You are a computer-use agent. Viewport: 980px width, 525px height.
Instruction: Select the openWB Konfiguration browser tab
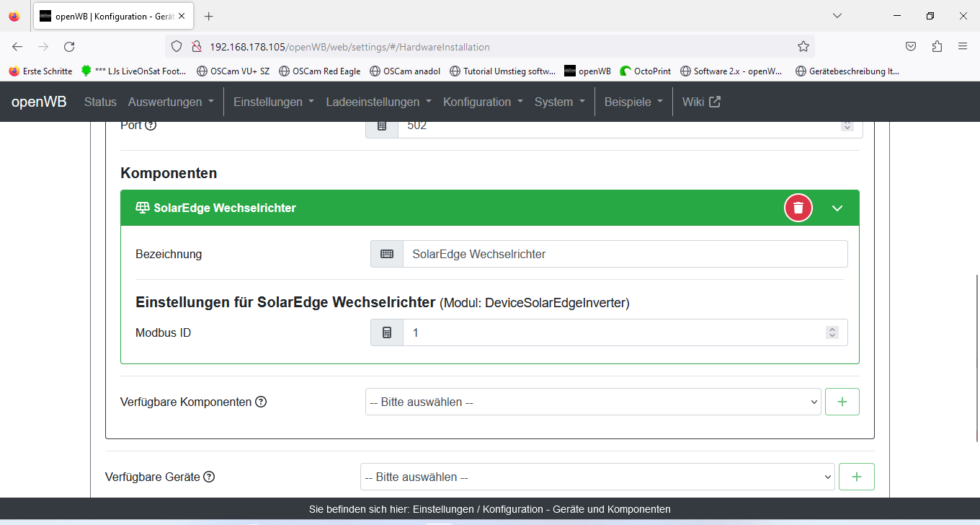pos(114,16)
